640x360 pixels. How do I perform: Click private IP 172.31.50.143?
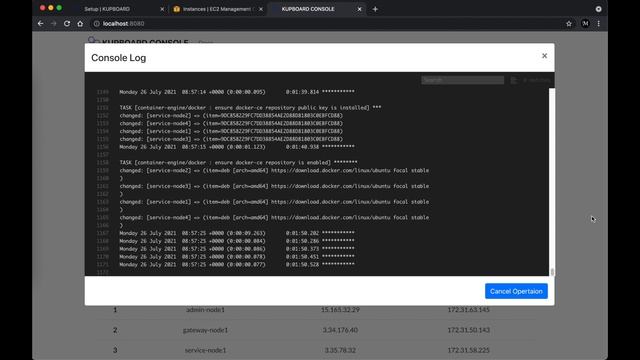(468, 330)
